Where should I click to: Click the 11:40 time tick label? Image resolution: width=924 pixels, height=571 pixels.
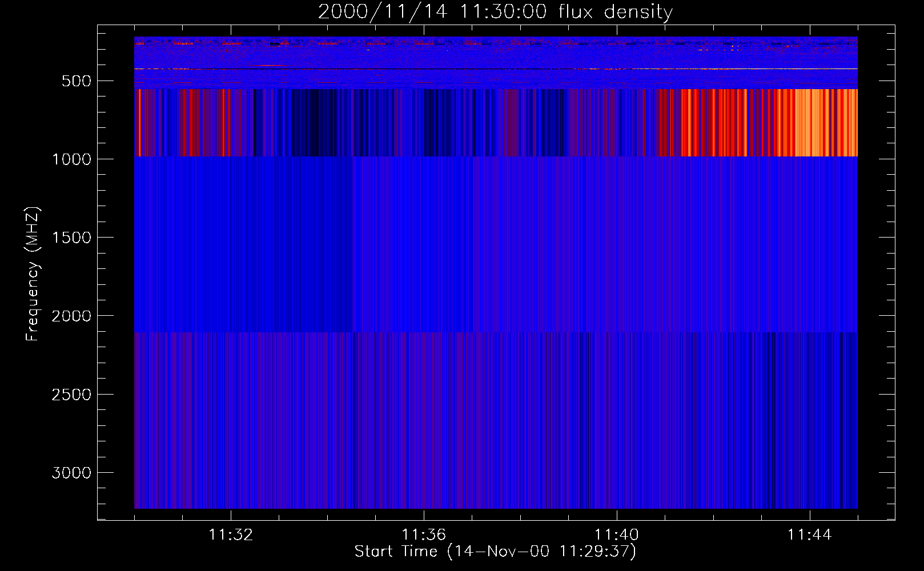[617, 535]
